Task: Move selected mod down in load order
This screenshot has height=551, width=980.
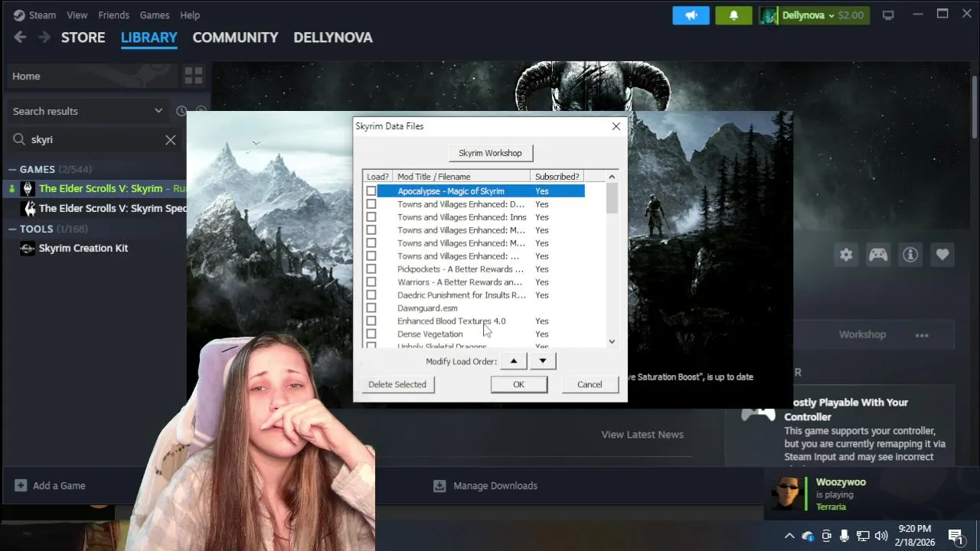Action: 543,361
